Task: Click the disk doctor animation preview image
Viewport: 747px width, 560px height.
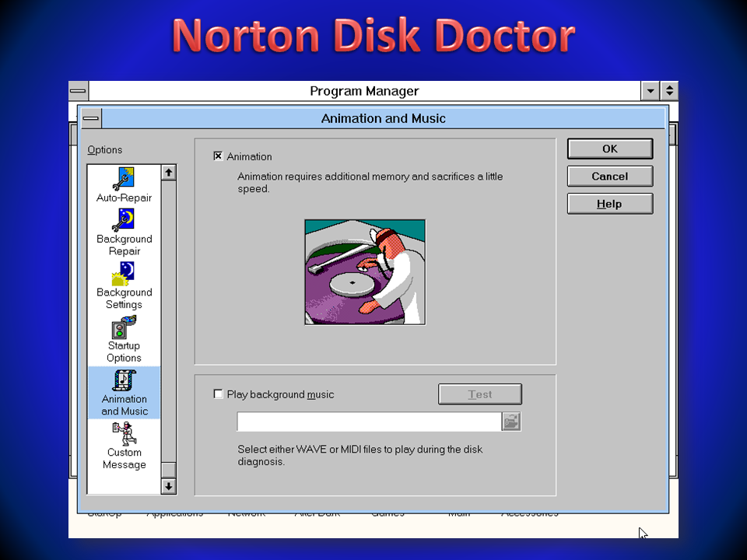Action: [365, 272]
